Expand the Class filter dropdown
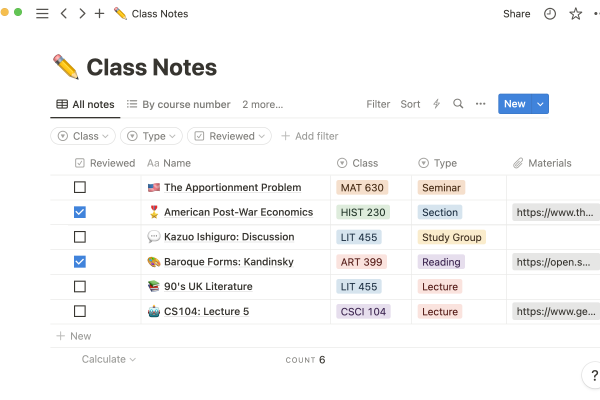The image size is (600, 400). click(x=83, y=136)
